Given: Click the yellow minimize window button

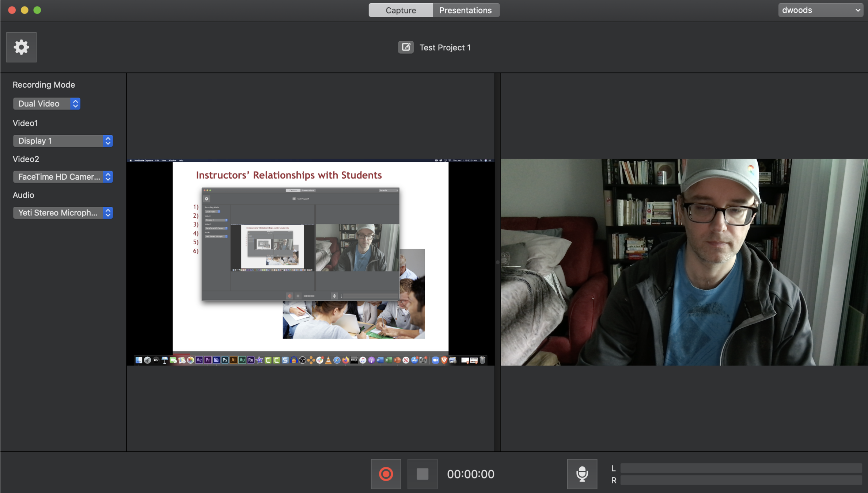Looking at the screenshot, I should click(x=24, y=10).
